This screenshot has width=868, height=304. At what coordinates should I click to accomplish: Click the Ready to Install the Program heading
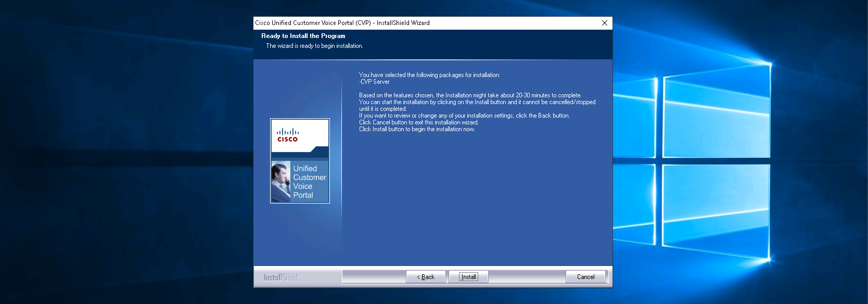(303, 36)
